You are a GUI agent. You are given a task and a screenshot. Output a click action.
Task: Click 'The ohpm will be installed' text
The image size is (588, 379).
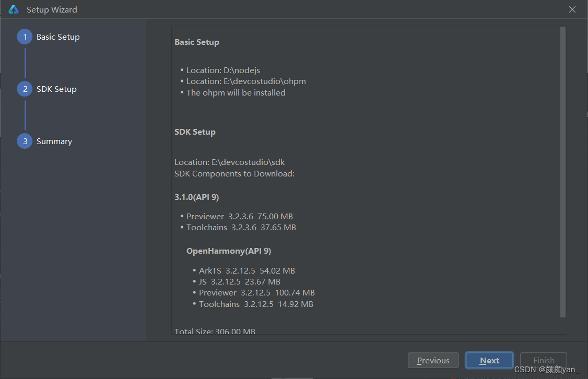click(236, 92)
